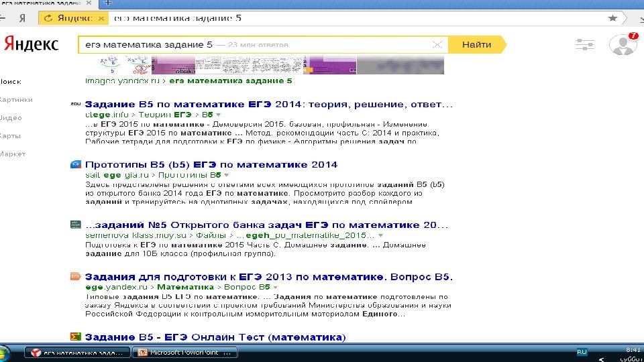Click orange favicon of ege.yandex.ru result
The image size is (644, 362).
coord(76,276)
